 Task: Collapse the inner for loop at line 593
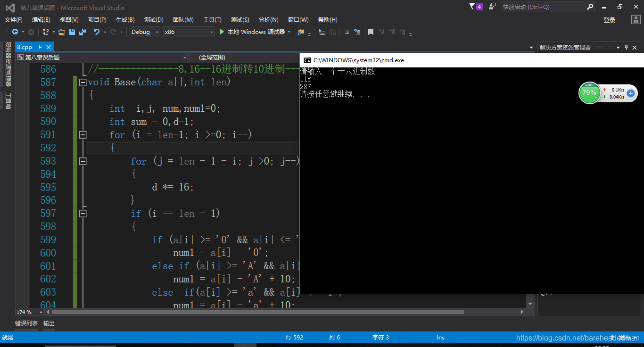click(83, 161)
